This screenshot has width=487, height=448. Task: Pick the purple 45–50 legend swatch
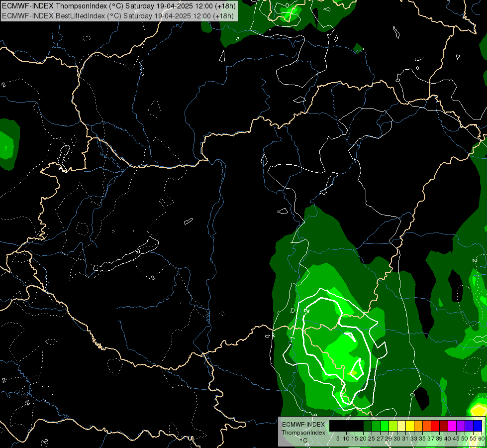click(x=461, y=426)
